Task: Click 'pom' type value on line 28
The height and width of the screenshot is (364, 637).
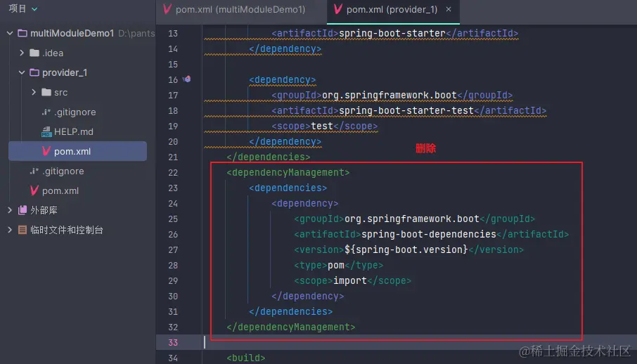Action: 336,266
